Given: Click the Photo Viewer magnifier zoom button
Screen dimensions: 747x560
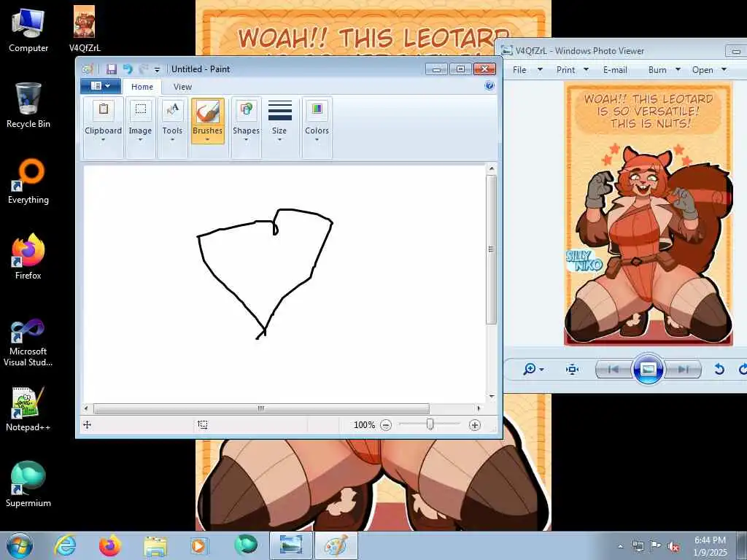Looking at the screenshot, I should [x=533, y=369].
